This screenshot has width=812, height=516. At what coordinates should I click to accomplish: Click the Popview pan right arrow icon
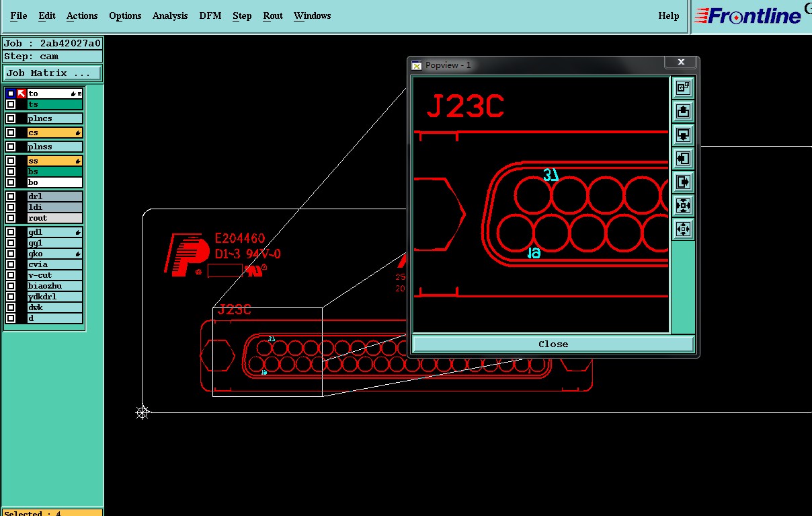(x=683, y=182)
